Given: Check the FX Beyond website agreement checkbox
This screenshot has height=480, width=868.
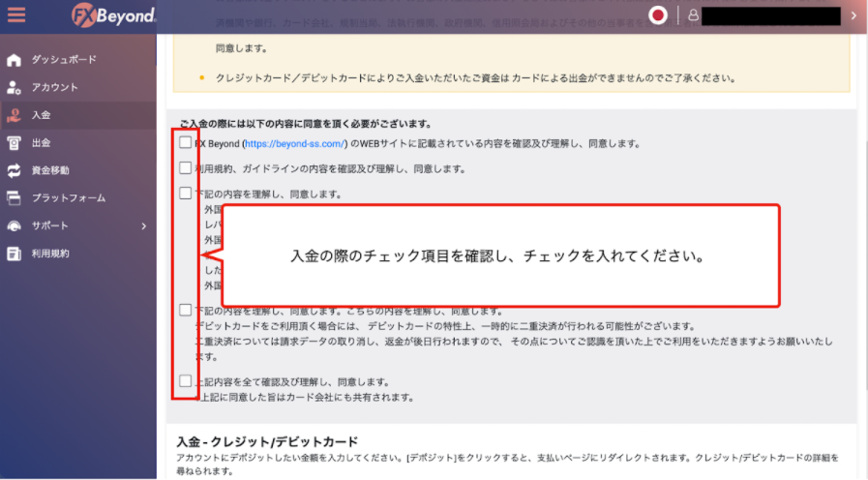Looking at the screenshot, I should (x=186, y=143).
